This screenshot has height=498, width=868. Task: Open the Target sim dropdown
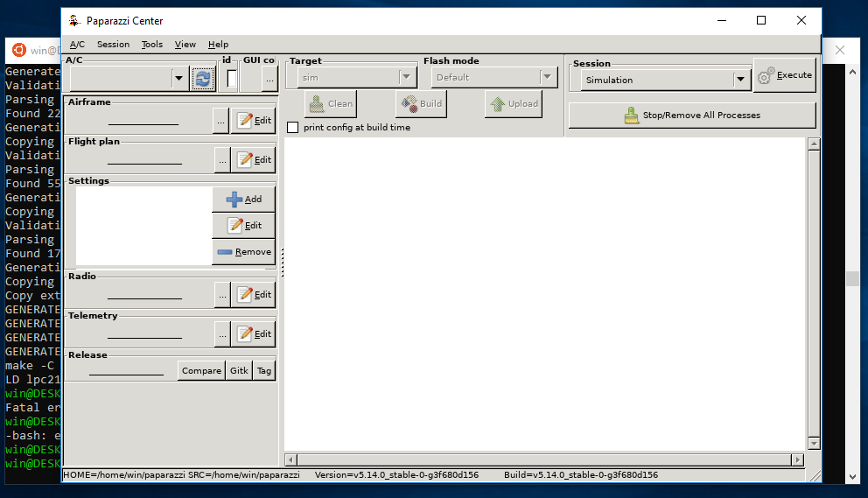coord(406,77)
